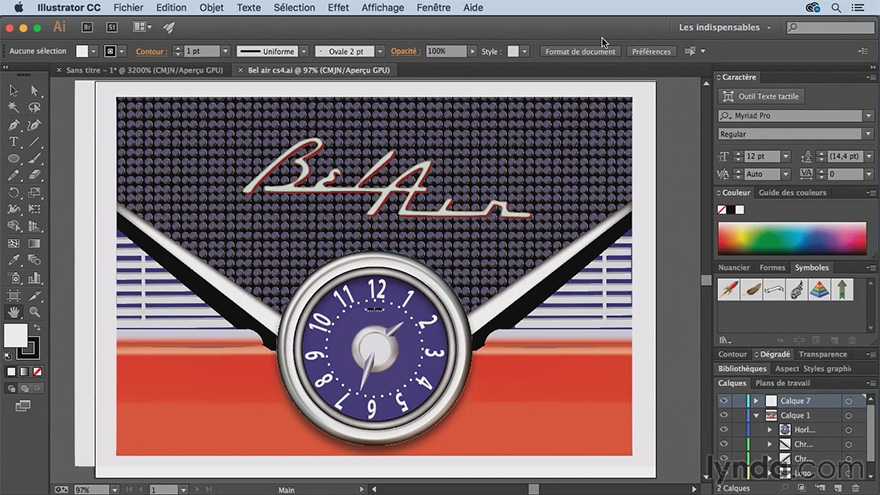Select the Gradient tool
This screenshot has height=495, width=880.
pos(34,244)
